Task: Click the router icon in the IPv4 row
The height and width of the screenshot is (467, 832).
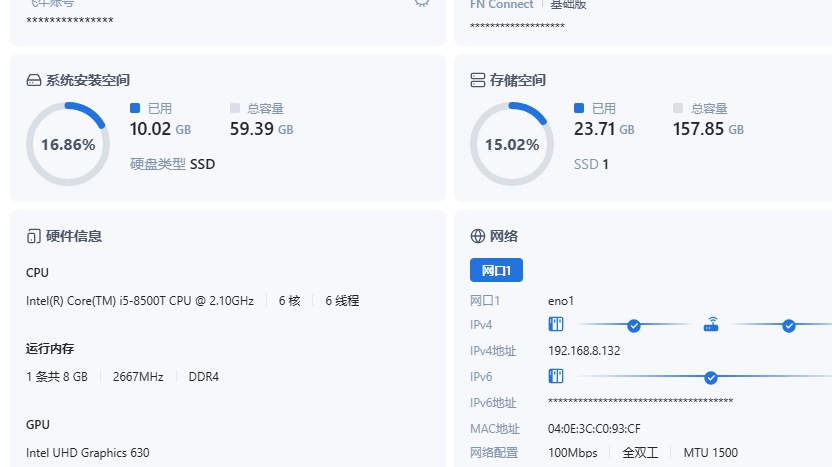Action: point(711,324)
